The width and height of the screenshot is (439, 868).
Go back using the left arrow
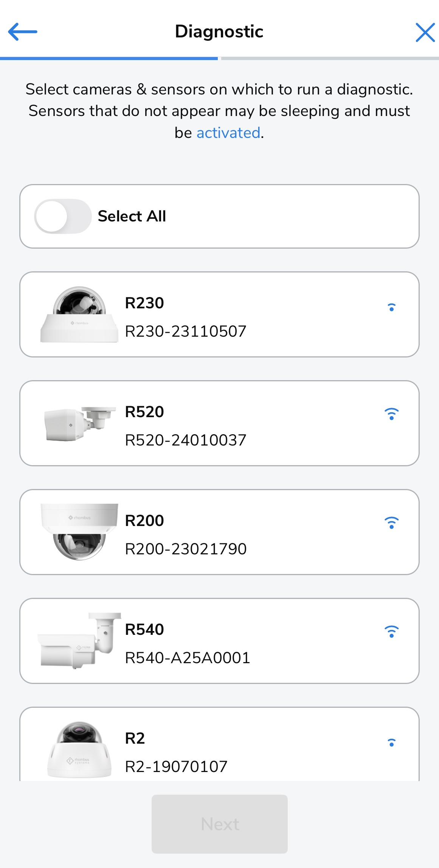pyautogui.click(x=23, y=32)
